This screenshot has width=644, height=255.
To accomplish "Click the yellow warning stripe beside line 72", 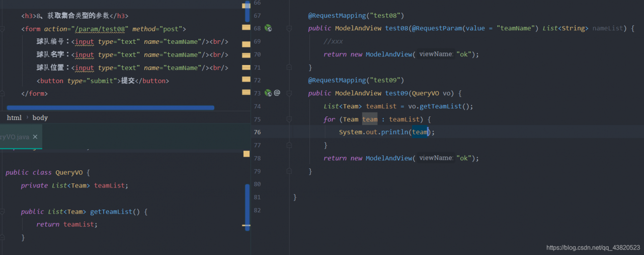I will pos(246,79).
